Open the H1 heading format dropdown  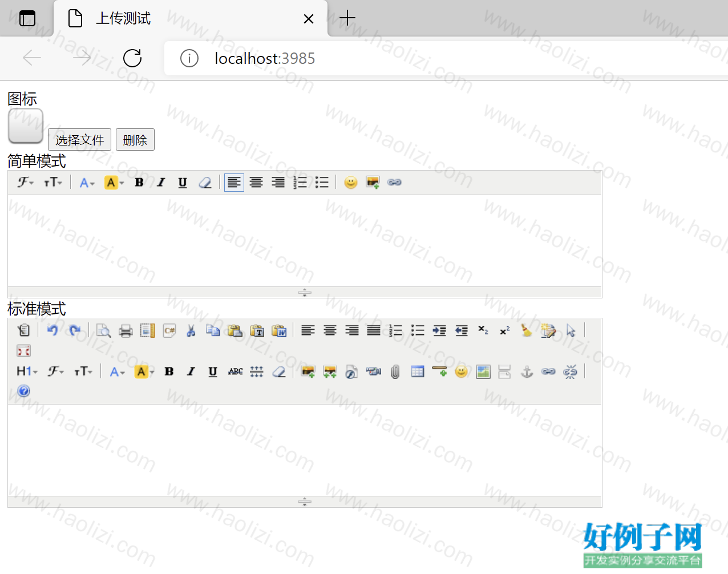[x=27, y=371]
